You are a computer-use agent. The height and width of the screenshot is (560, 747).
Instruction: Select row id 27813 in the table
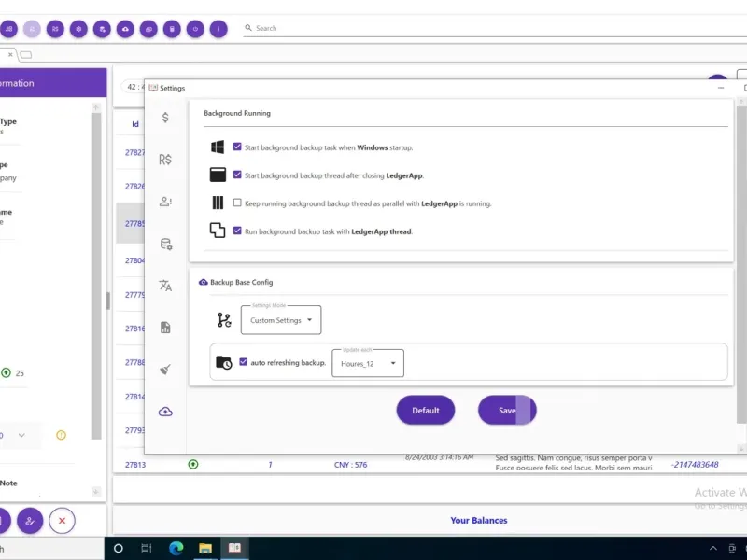[135, 464]
